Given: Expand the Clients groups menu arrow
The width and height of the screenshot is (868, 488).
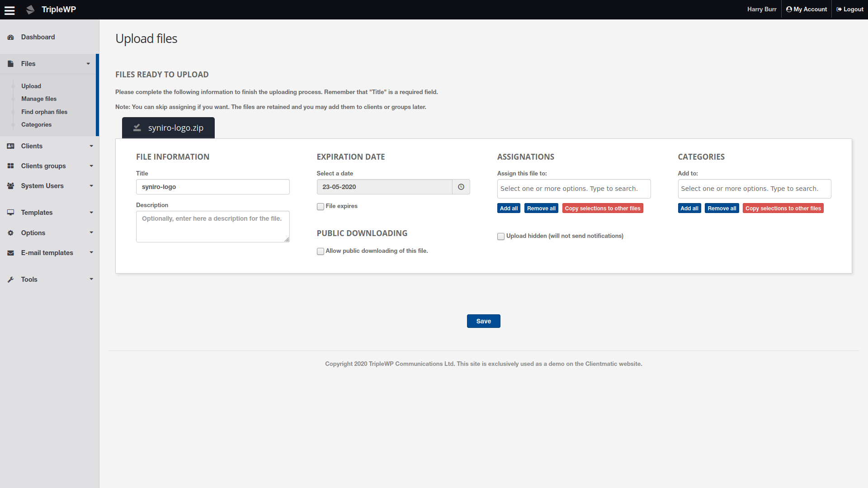Looking at the screenshot, I should 91,166.
